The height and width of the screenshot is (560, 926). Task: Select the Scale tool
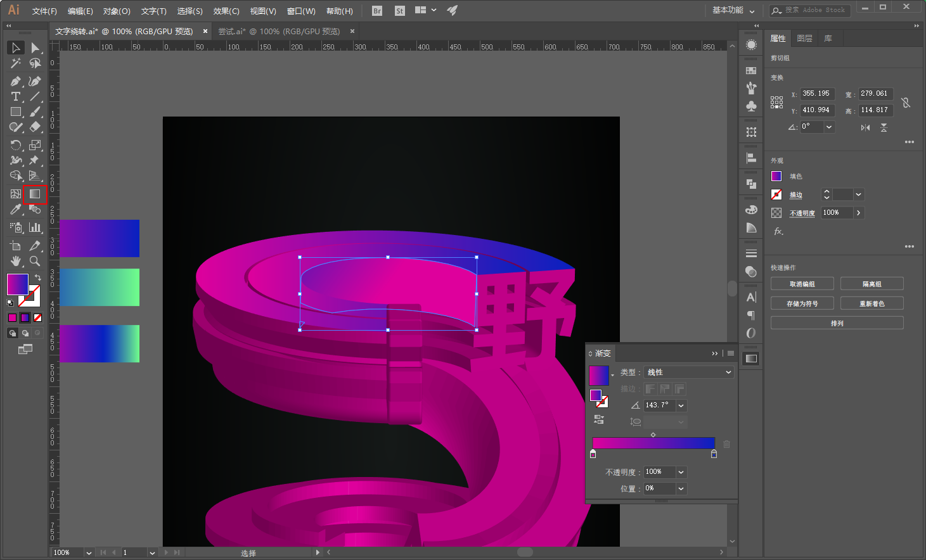coord(35,146)
